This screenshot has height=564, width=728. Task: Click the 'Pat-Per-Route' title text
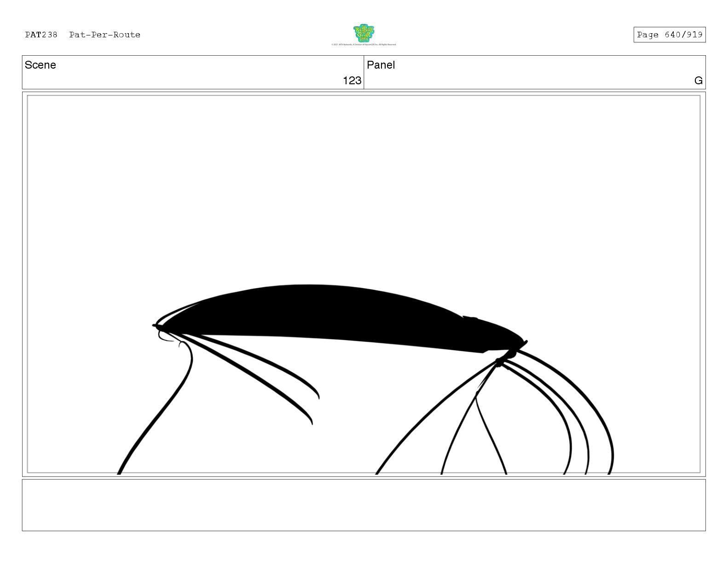105,35
